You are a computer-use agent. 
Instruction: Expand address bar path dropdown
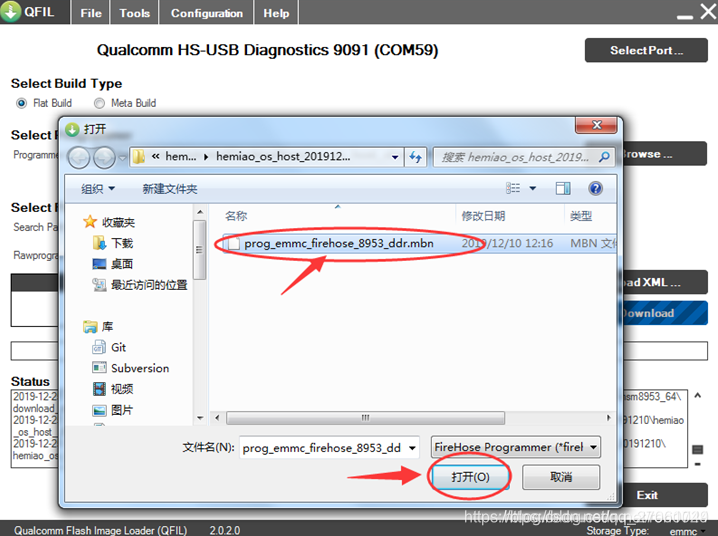point(395,157)
